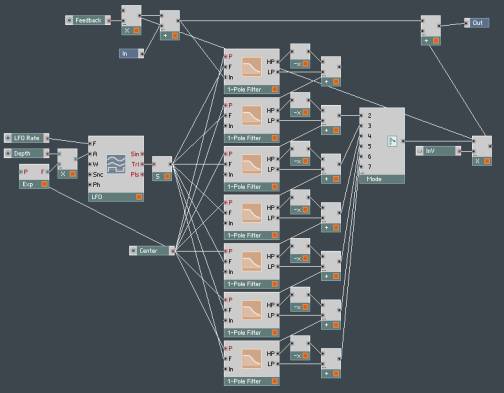This screenshot has height=393, width=504.
Task: Select the Out audio output terminal
Action: [477, 23]
